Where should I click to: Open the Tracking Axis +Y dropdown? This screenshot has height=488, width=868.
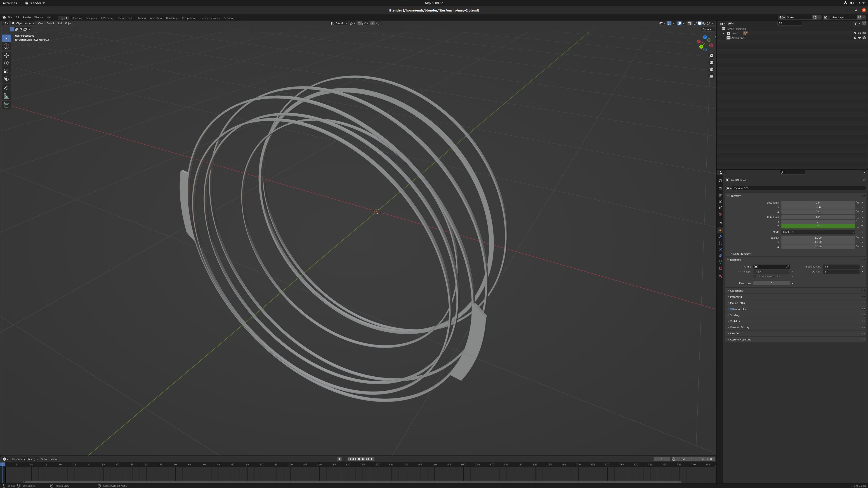click(x=841, y=267)
